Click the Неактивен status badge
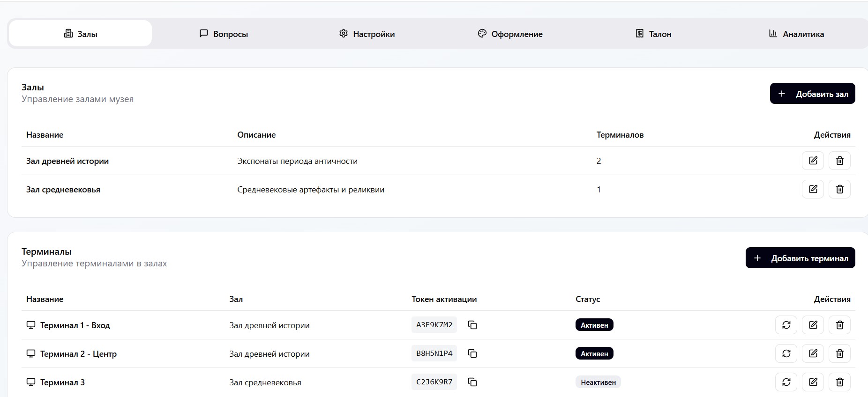This screenshot has height=397, width=868. [598, 382]
